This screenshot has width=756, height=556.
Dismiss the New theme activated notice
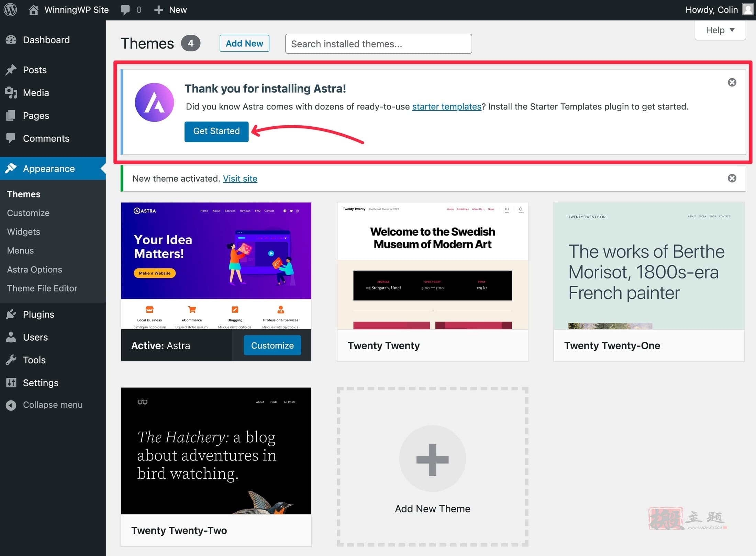(732, 178)
